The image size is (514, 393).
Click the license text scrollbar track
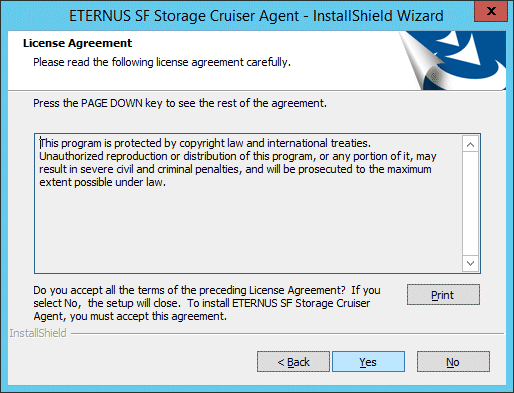pyautogui.click(x=470, y=204)
